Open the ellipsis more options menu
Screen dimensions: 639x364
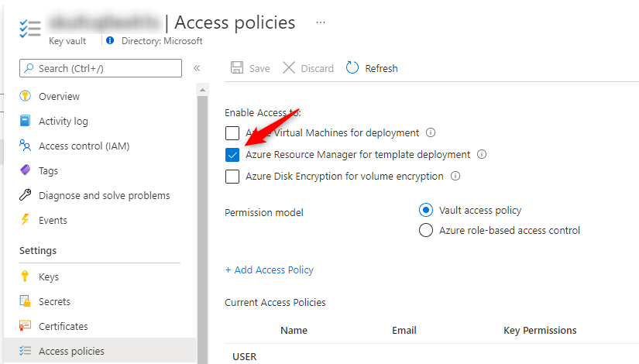321,22
